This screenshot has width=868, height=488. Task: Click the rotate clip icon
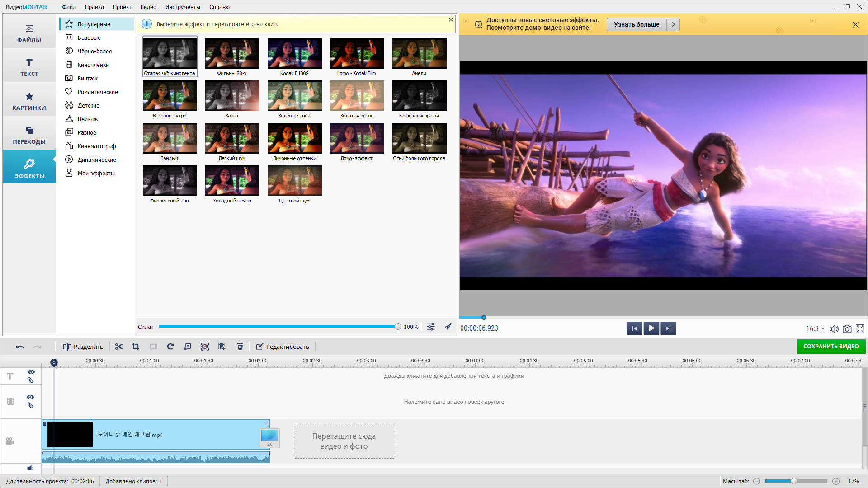coord(170,347)
